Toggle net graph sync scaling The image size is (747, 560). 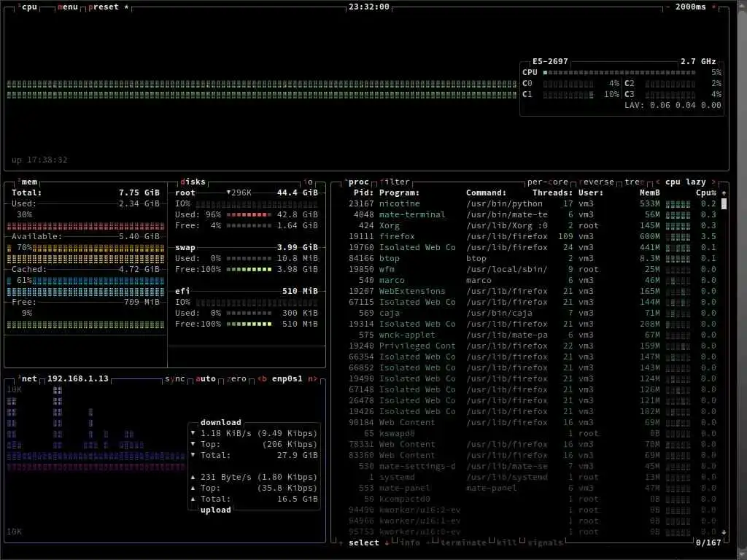(175, 378)
